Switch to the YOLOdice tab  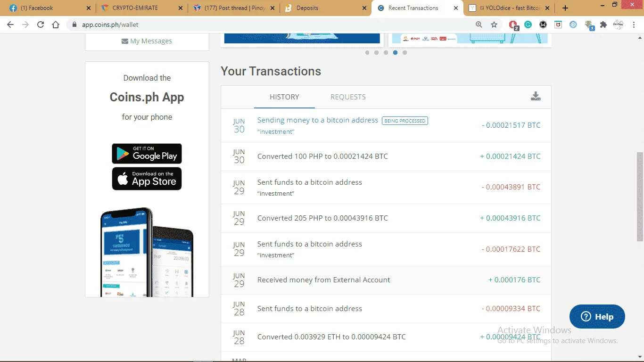(510, 8)
